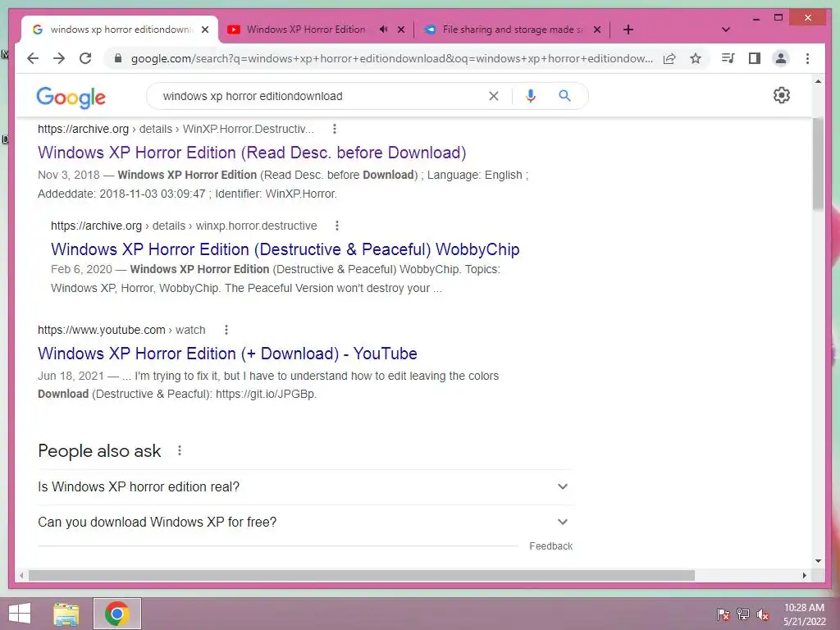The image size is (840, 630).
Task: View site information padlock icon
Action: click(x=118, y=58)
